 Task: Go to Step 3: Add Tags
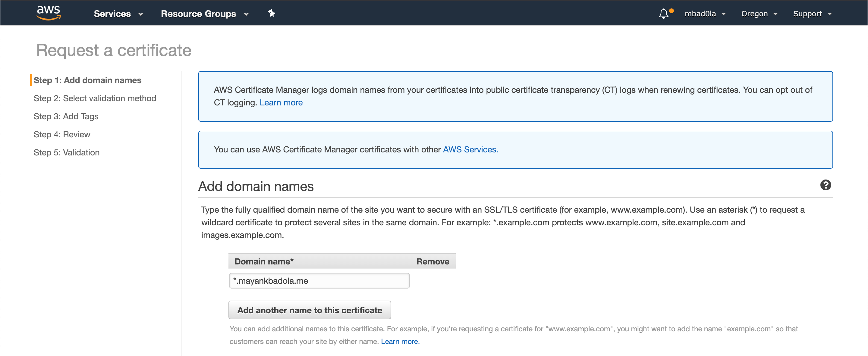[66, 117]
